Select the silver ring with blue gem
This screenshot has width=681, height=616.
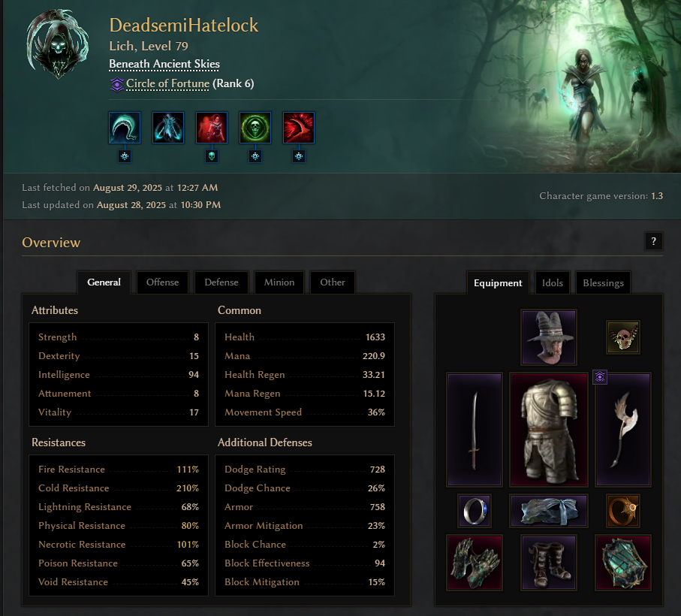[475, 511]
